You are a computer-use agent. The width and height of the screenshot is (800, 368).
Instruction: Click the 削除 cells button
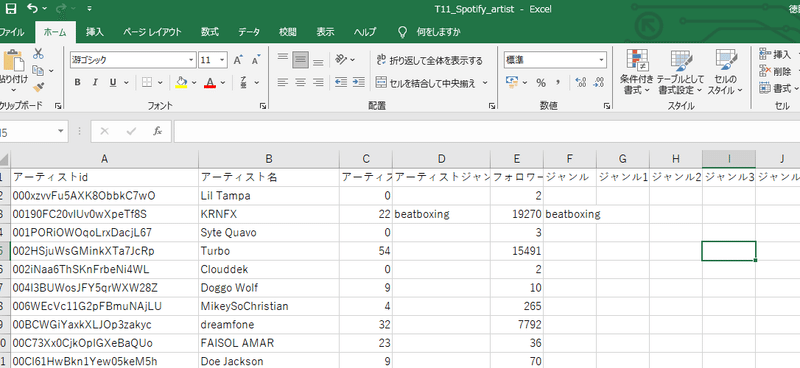[x=776, y=71]
